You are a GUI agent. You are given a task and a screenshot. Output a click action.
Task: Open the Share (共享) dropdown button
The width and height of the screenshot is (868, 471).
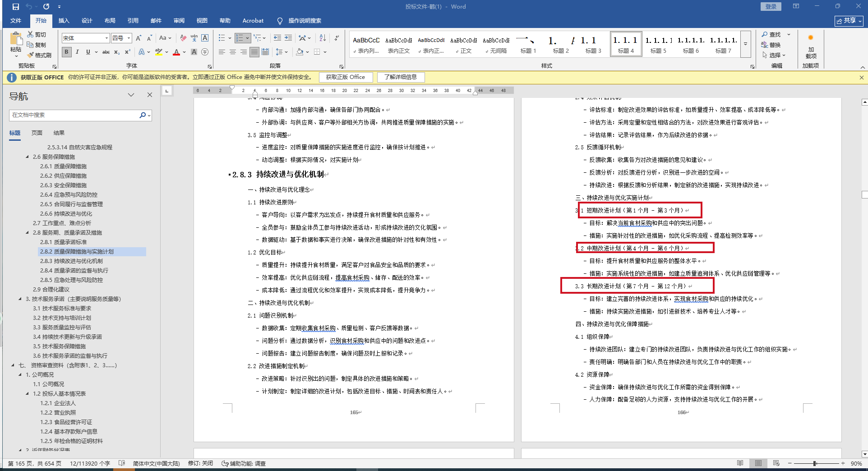pos(849,21)
